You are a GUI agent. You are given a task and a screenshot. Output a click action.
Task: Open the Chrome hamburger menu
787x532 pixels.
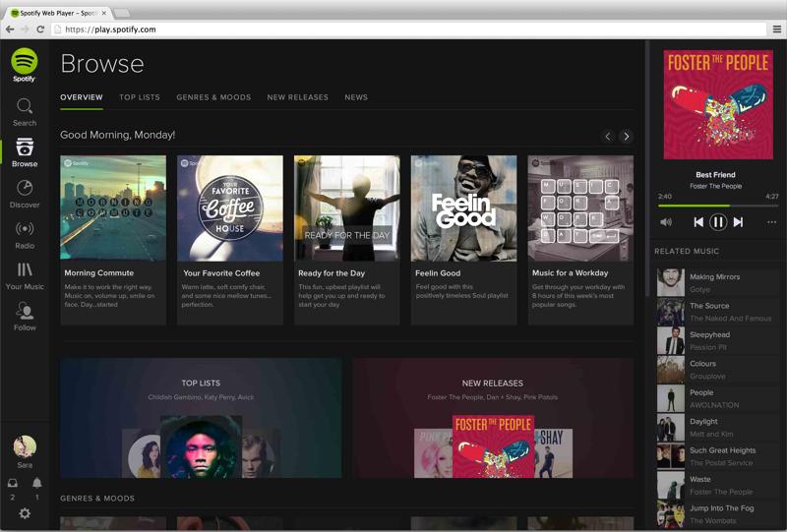click(x=776, y=30)
